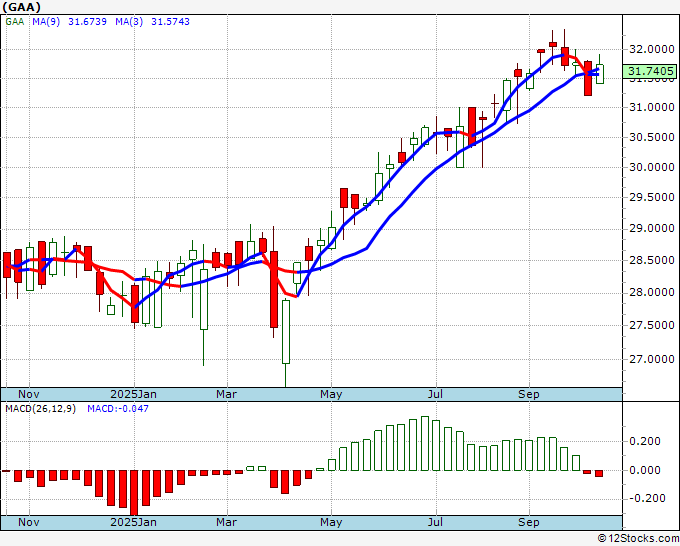
Task: Click the 29.0000 price axis label
Action: [x=651, y=229]
